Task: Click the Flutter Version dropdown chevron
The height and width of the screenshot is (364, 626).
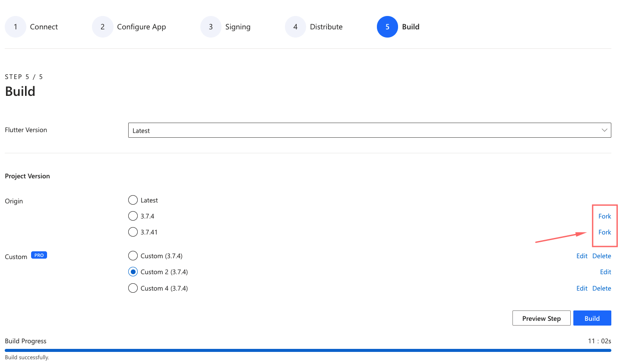Action: [604, 130]
